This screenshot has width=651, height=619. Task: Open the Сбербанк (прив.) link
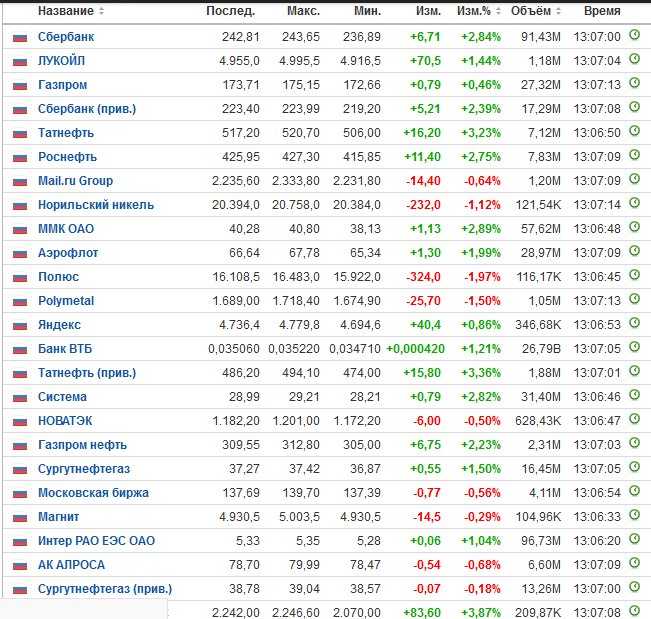coord(87,109)
